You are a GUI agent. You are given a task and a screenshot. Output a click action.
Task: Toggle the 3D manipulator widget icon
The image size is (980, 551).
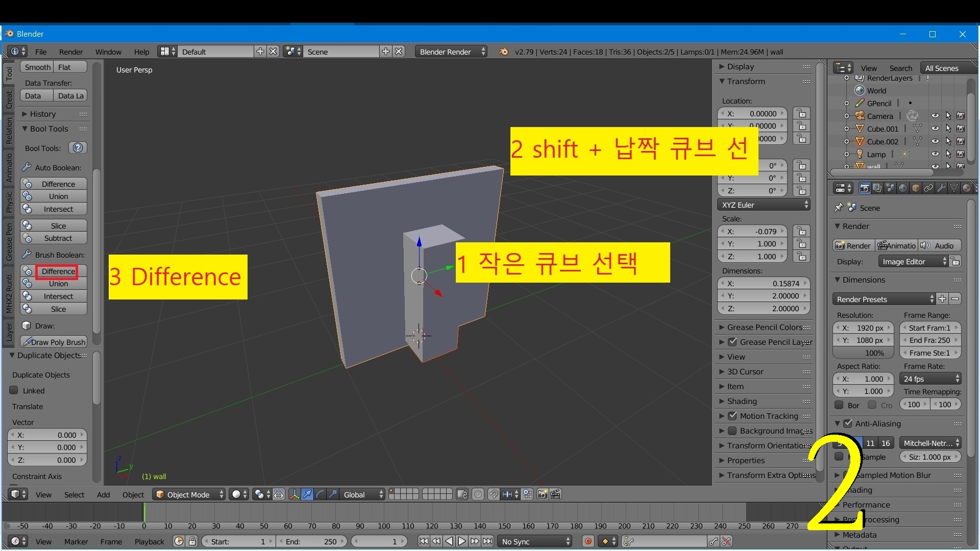295,494
